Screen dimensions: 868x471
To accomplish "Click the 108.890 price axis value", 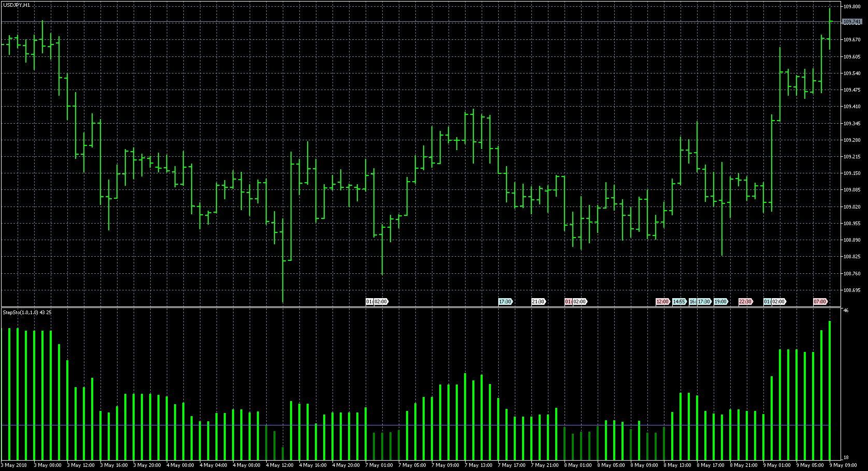I will point(852,240).
